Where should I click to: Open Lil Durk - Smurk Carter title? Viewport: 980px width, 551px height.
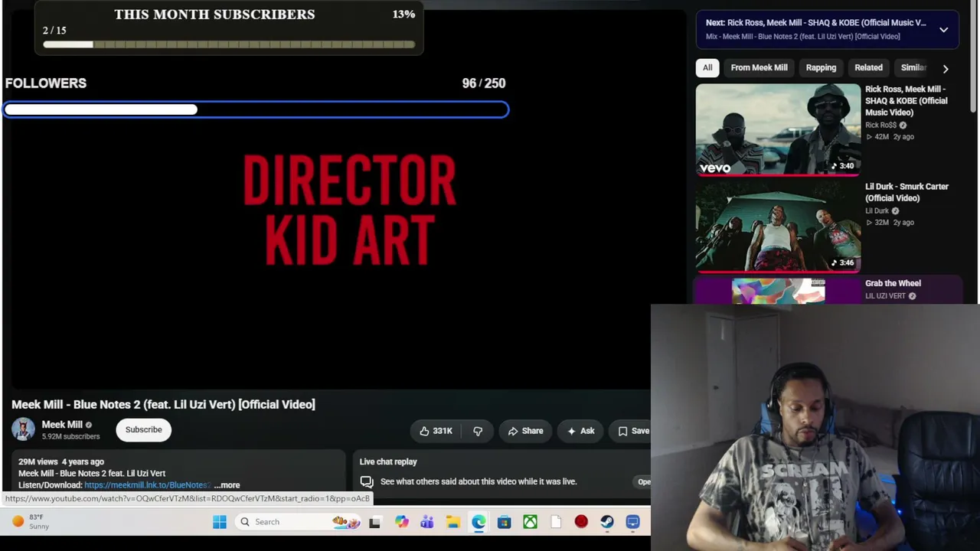[906, 192]
